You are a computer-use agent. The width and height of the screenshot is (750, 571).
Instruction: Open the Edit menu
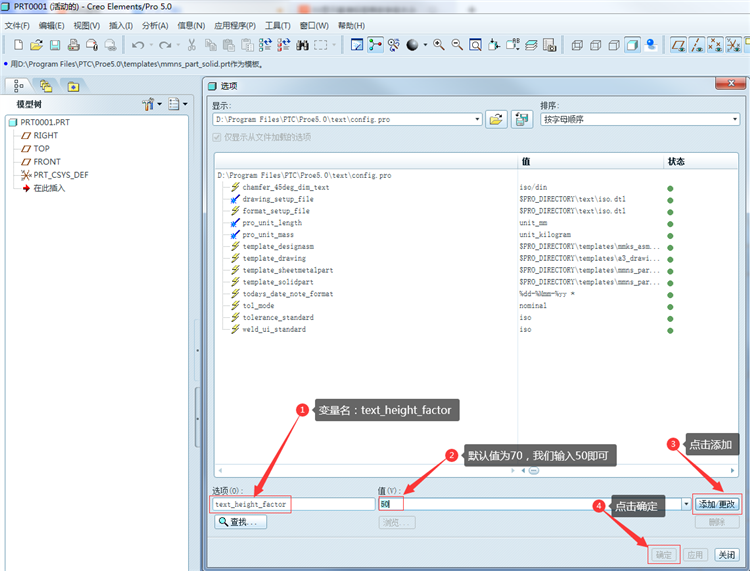coord(52,25)
